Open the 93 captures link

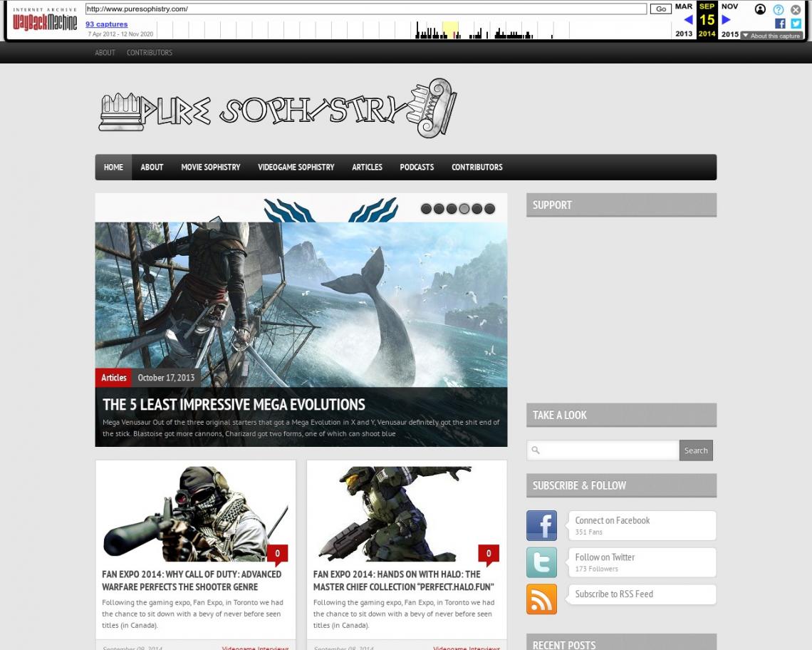tap(107, 24)
